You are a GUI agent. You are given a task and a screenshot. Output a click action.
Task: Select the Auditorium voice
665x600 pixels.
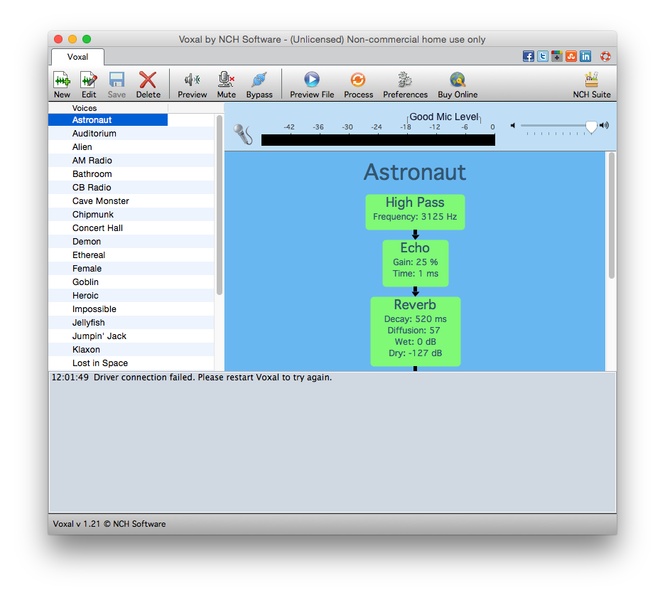point(131,134)
